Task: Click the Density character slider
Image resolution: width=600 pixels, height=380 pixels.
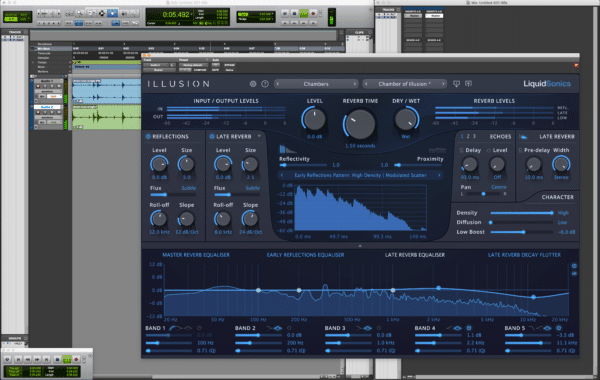Action: click(x=522, y=213)
